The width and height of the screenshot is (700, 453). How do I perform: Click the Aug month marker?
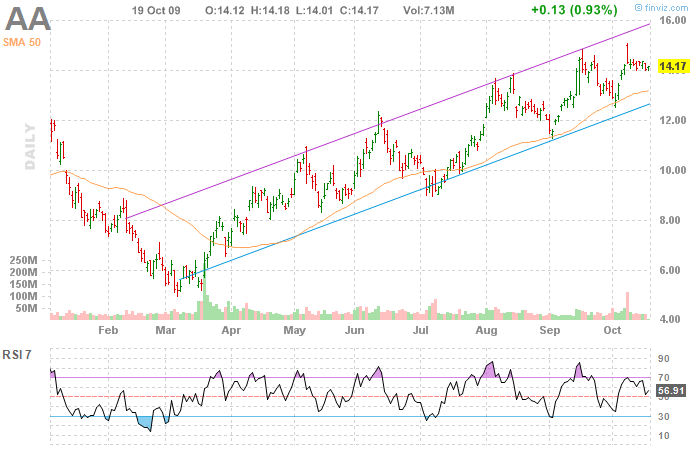click(487, 329)
